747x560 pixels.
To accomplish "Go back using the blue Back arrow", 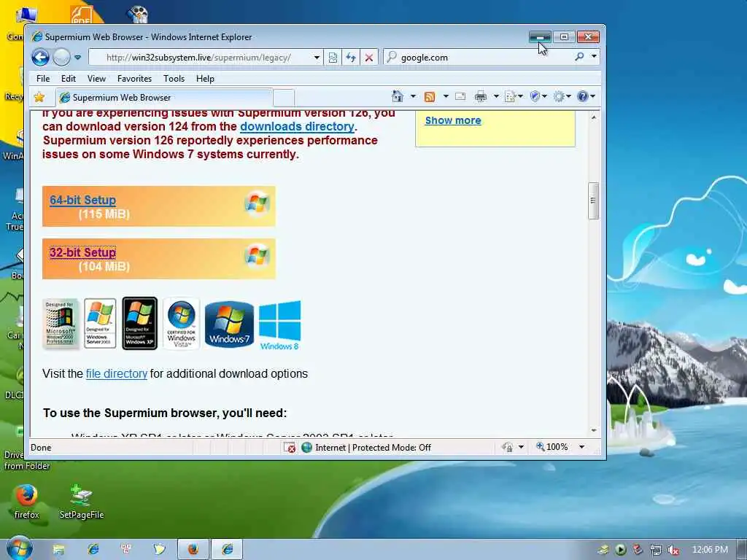I will pos(41,58).
